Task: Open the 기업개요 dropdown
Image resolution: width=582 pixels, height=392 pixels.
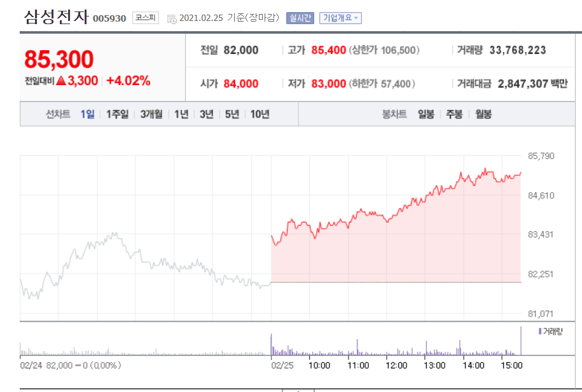Action: pyautogui.click(x=340, y=18)
